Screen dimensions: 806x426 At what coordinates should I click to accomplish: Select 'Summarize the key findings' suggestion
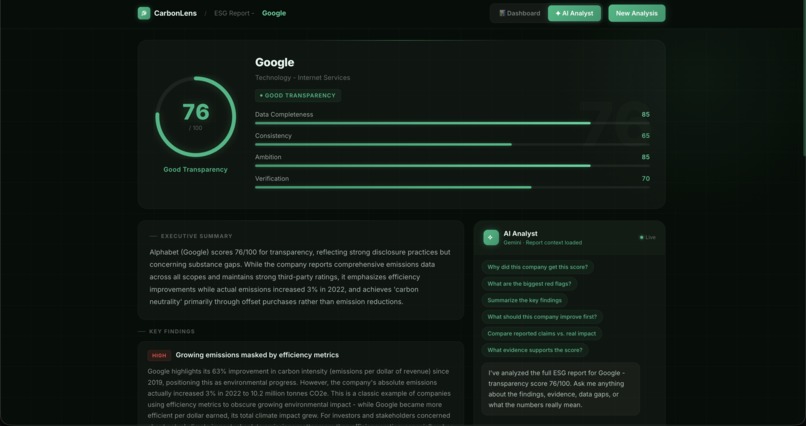(524, 300)
